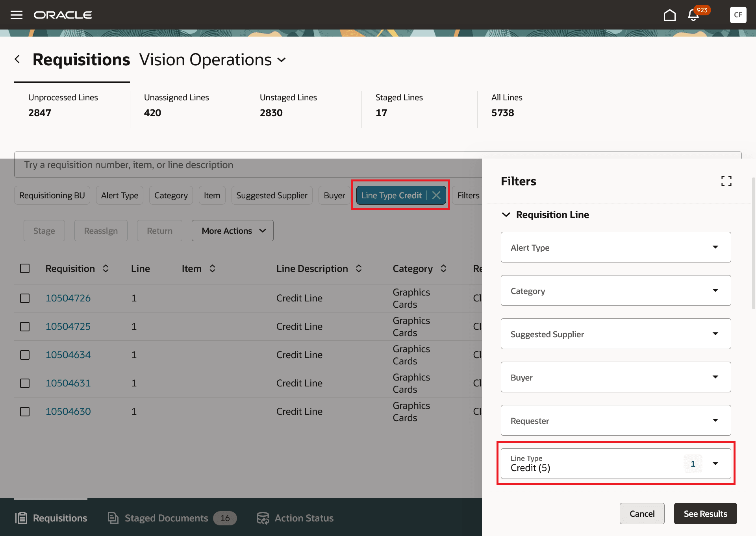Open requisition 10504634 link
The image size is (756, 536).
[68, 355]
